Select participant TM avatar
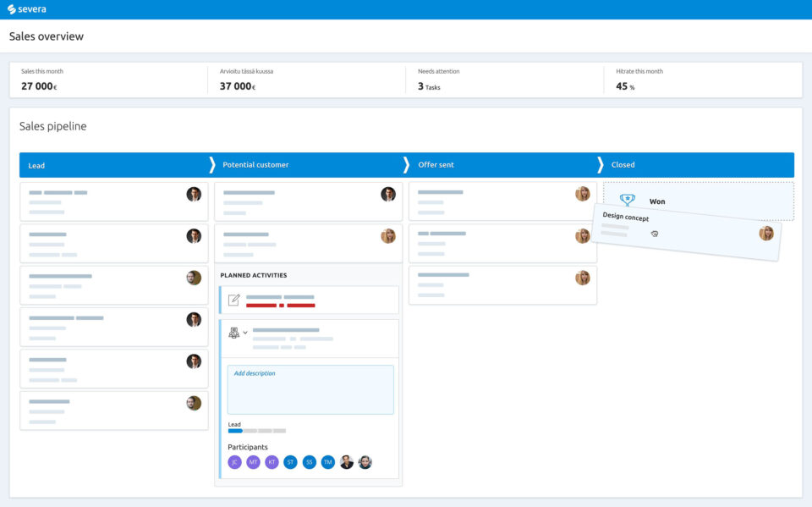 pyautogui.click(x=327, y=462)
